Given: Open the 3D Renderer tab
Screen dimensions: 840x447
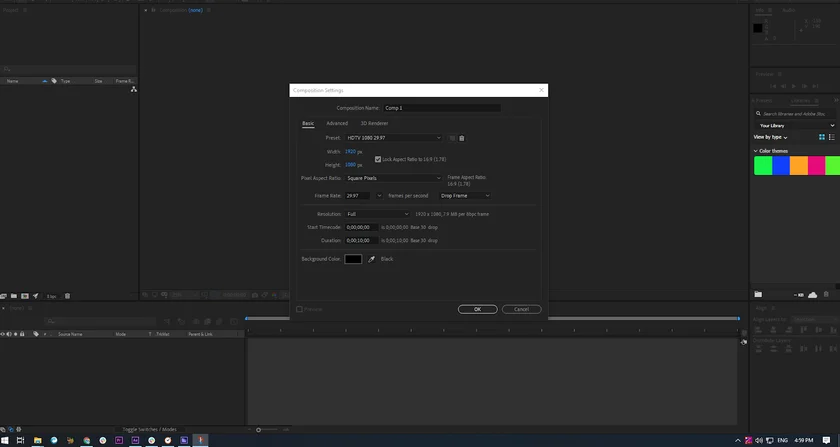Looking at the screenshot, I should pyautogui.click(x=374, y=123).
